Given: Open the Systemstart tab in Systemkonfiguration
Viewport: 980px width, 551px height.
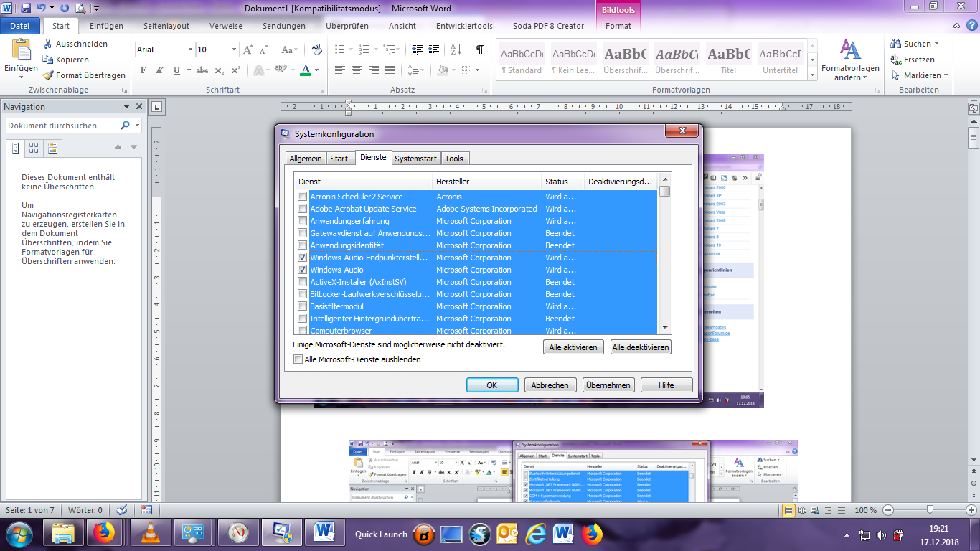Looking at the screenshot, I should point(416,159).
